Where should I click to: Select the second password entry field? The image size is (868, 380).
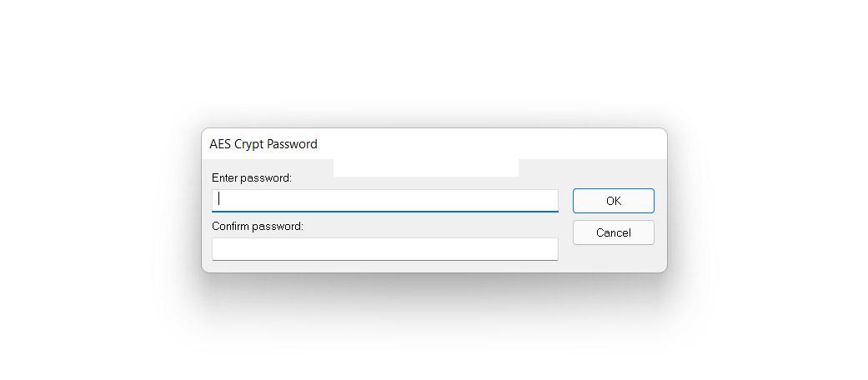384,248
